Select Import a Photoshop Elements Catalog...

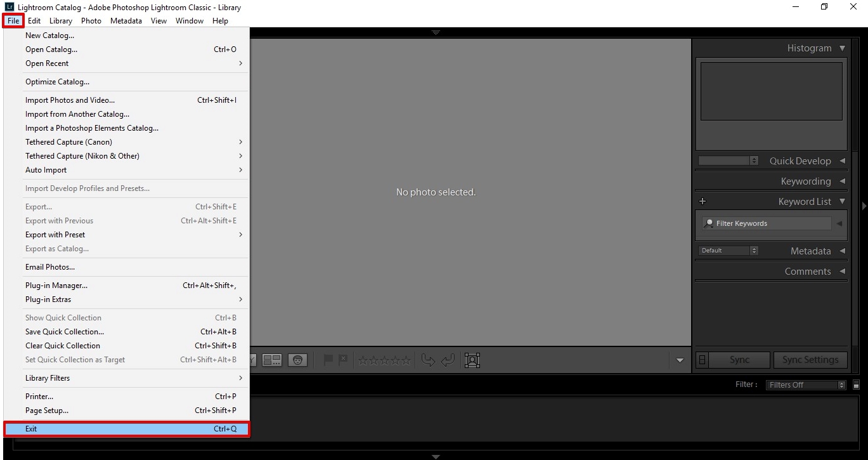pyautogui.click(x=127, y=128)
